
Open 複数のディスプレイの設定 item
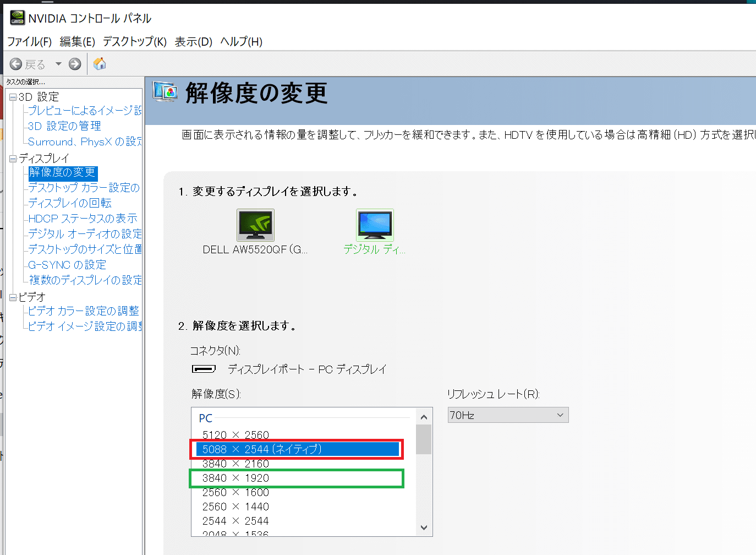click(85, 280)
